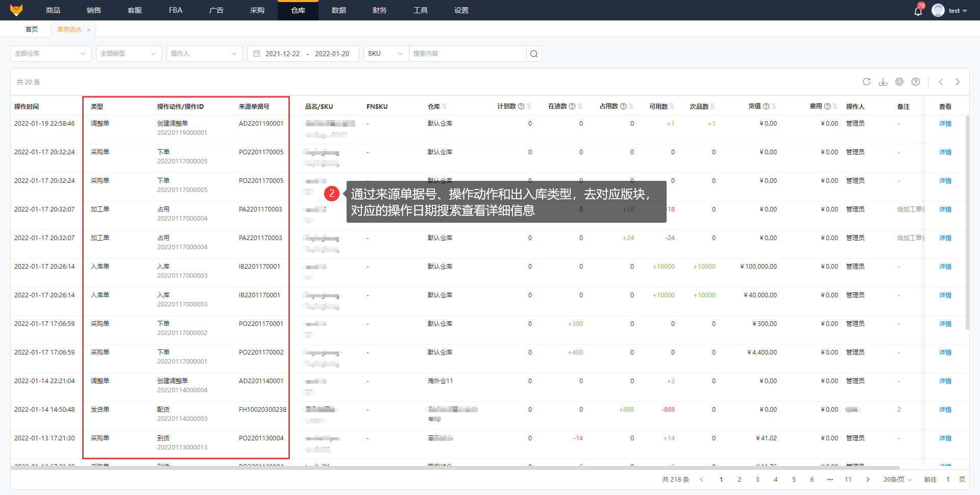Click the notification bell icon

[918, 11]
